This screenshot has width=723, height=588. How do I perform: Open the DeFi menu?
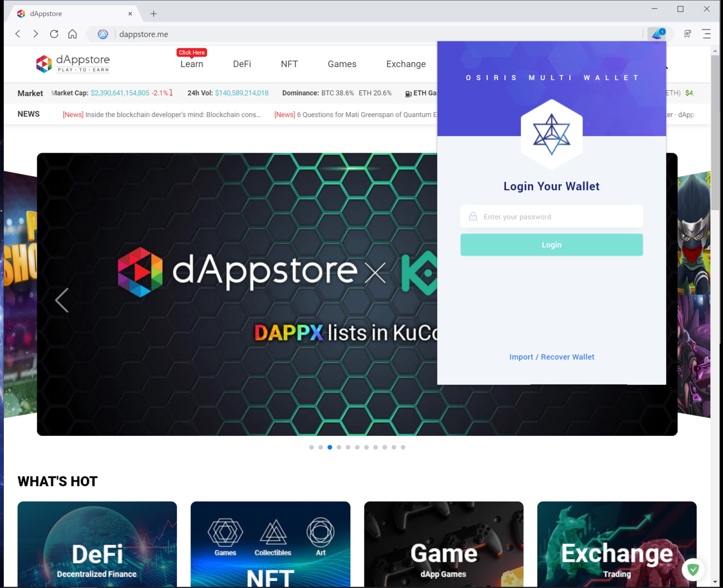(x=242, y=64)
